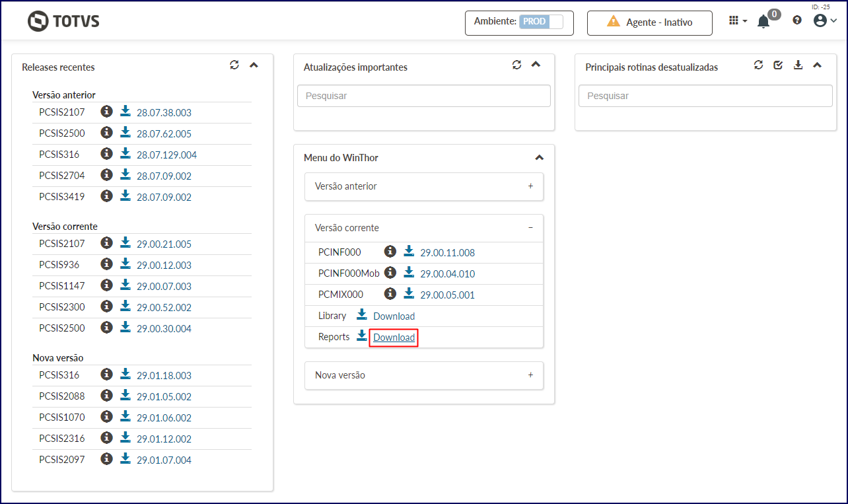Collapse the Atualizações importantes panel

pyautogui.click(x=536, y=65)
